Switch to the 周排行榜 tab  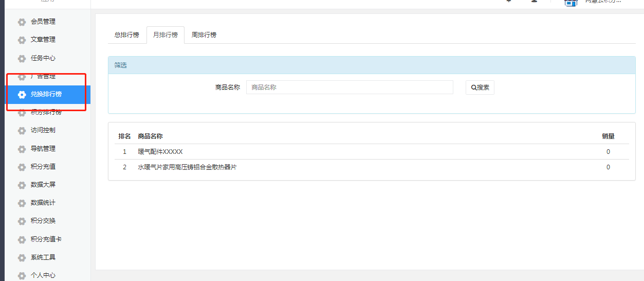[204, 35]
